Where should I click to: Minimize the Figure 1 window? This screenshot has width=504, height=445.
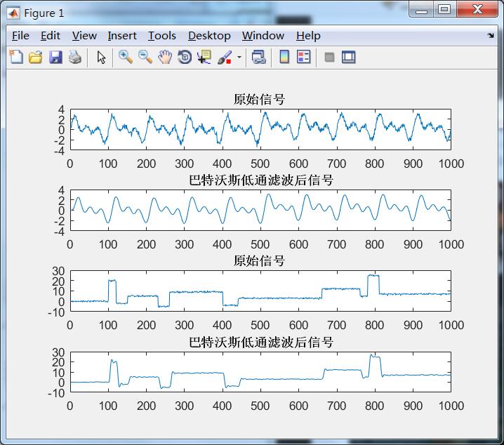click(x=421, y=11)
